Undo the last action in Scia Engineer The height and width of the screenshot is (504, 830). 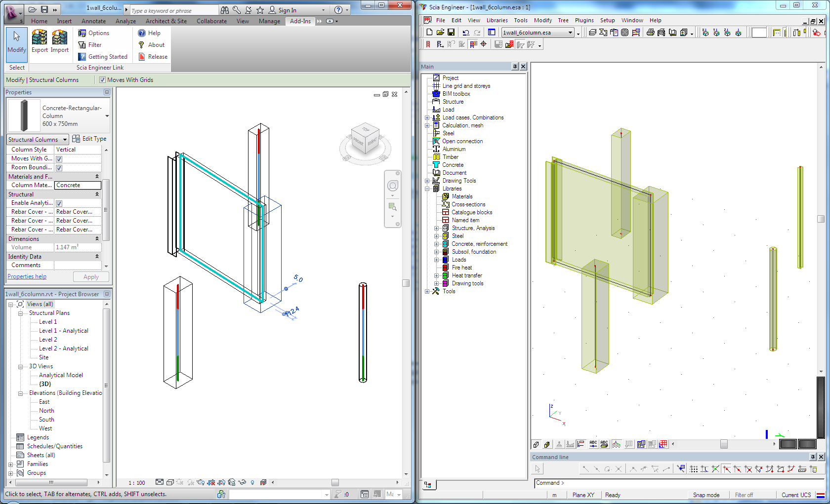pos(466,32)
